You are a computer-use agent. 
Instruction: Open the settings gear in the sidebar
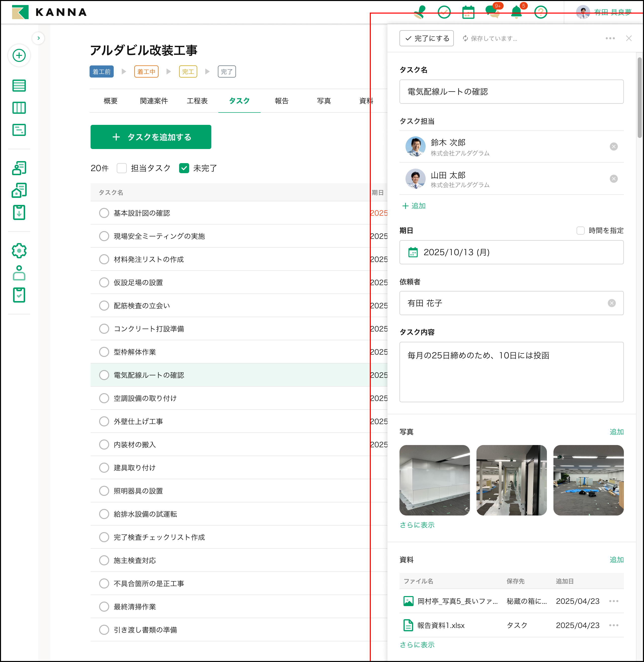click(19, 251)
